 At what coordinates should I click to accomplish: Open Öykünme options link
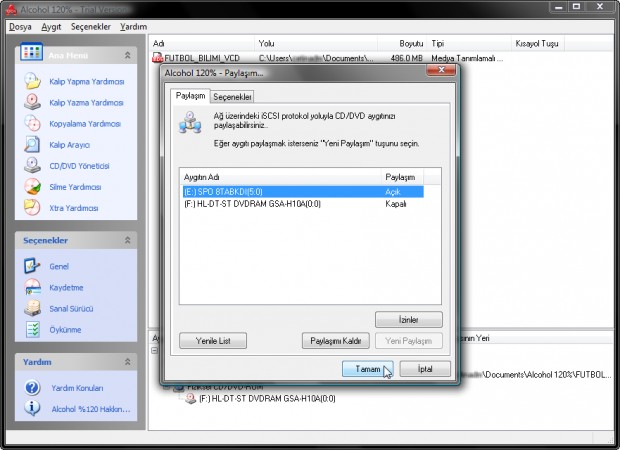tap(65, 330)
